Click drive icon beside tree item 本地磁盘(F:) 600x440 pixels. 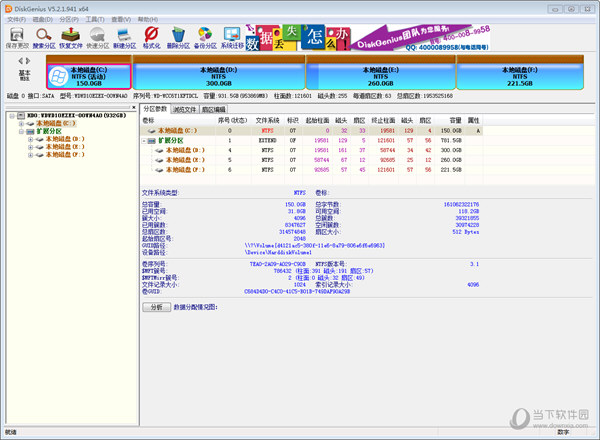40,155
